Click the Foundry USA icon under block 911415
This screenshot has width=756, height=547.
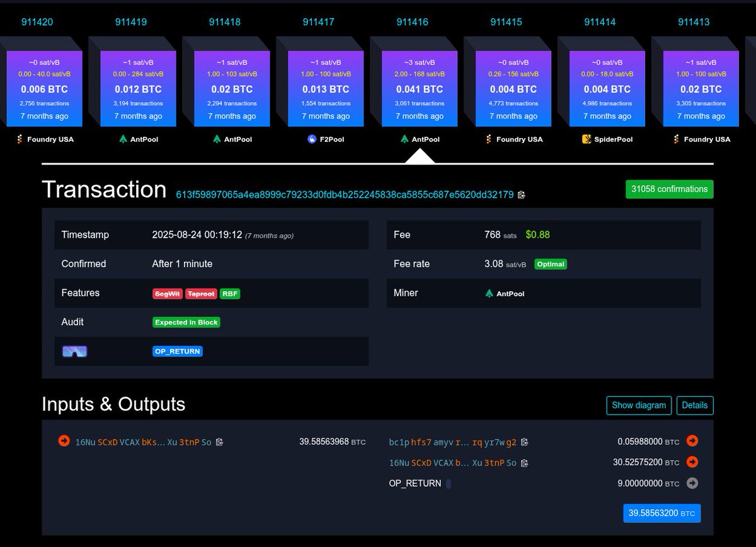pos(490,139)
